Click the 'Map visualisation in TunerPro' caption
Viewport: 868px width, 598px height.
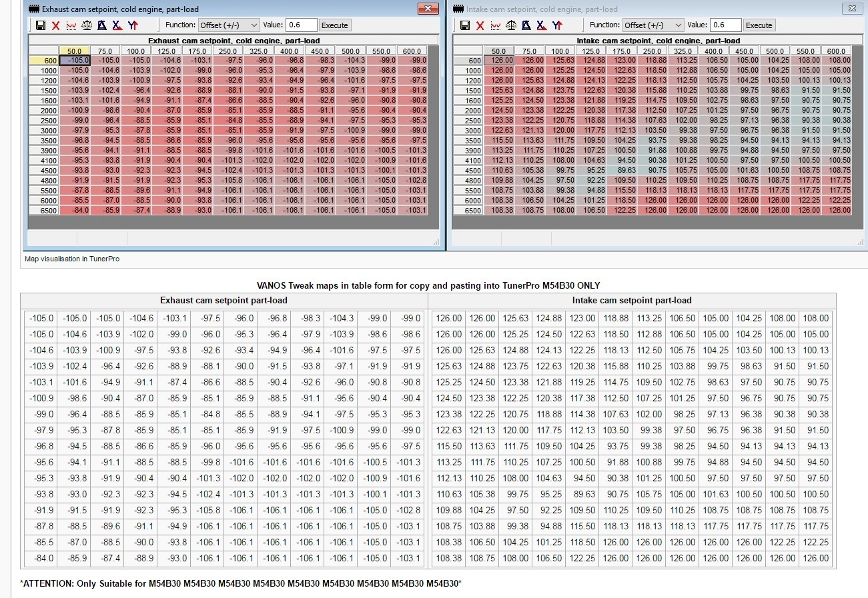click(x=72, y=259)
